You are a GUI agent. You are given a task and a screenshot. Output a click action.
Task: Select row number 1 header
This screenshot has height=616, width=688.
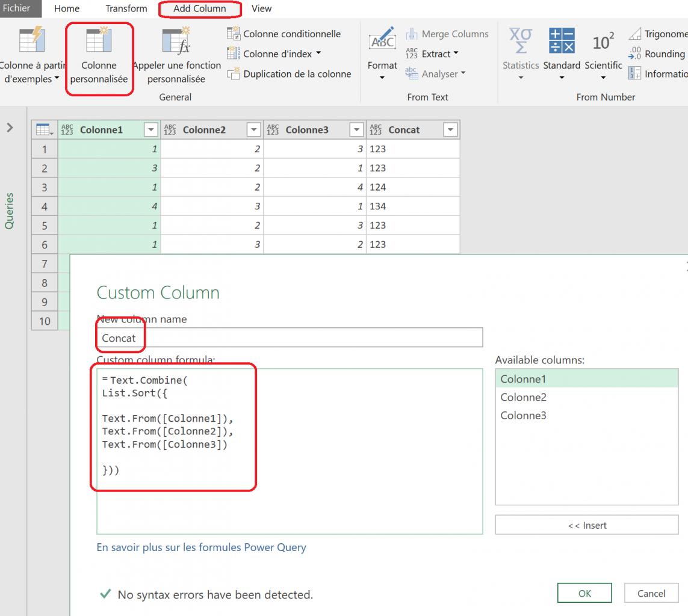click(x=45, y=149)
